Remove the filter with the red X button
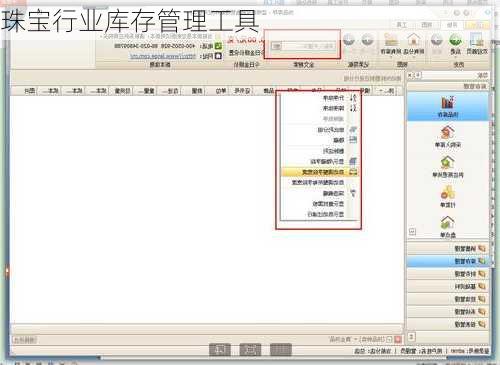The image size is (500, 365). click(398, 339)
